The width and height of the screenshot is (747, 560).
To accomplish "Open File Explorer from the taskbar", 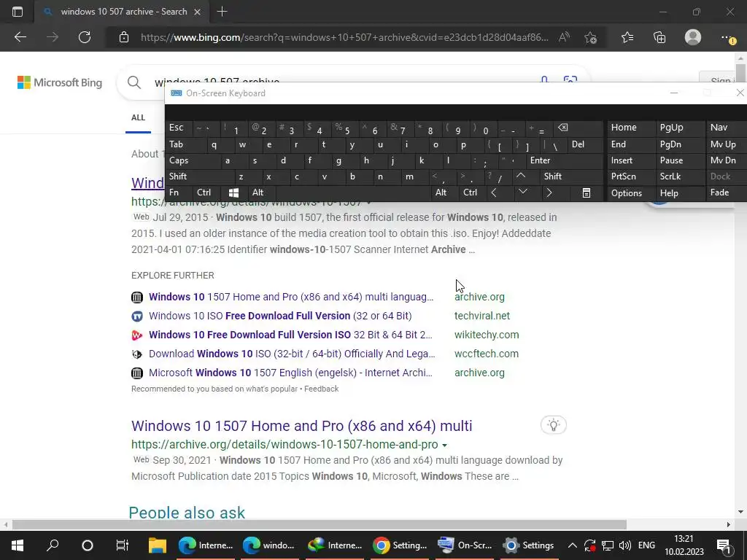I will point(158,545).
